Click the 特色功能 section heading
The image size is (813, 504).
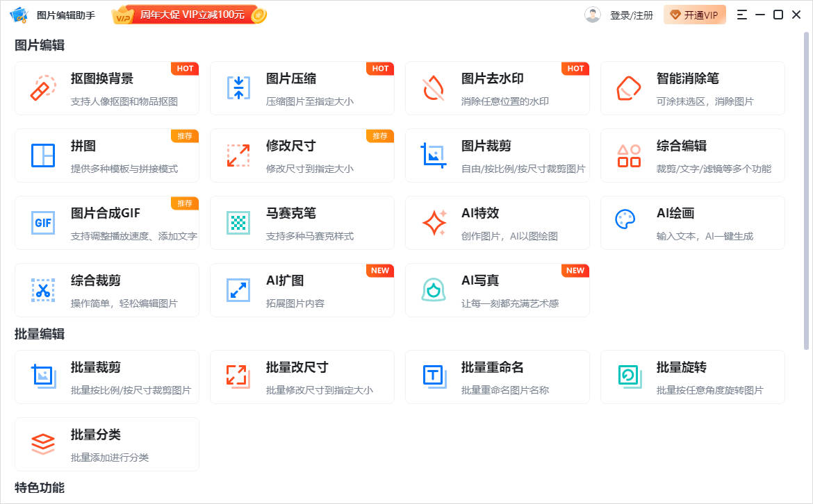[40, 488]
